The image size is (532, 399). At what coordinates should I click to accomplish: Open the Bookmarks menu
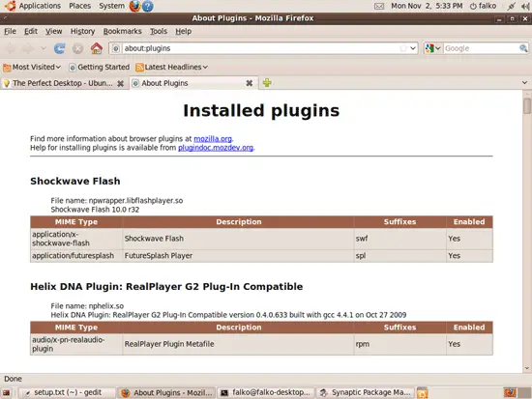[122, 31]
